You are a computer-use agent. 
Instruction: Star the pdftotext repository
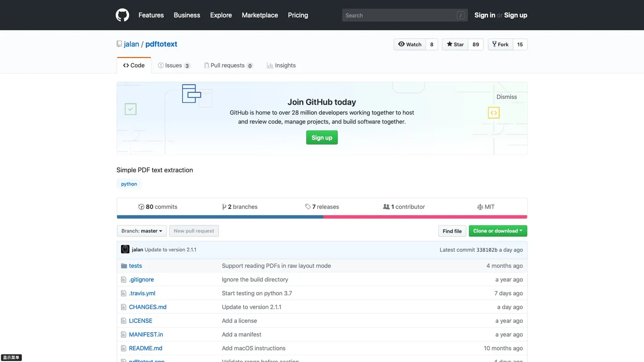click(x=455, y=45)
